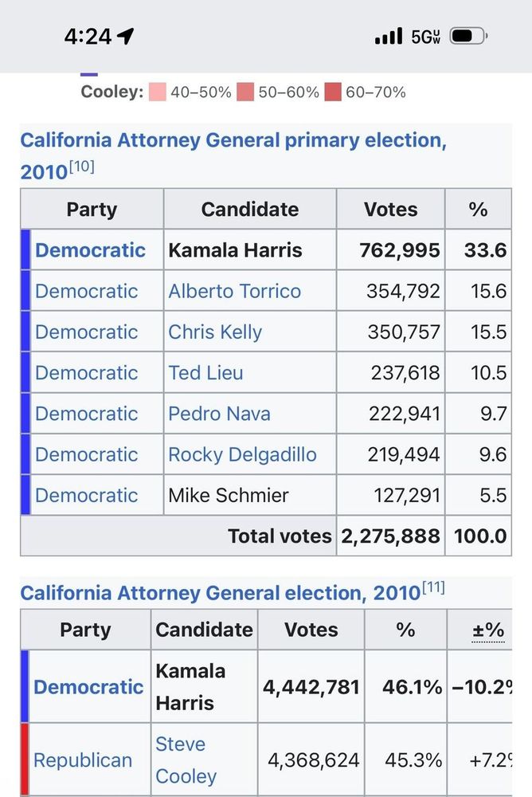Tap the location arrow icon in status bar
Viewport: 532px width, 797px height.
pyautogui.click(x=125, y=36)
